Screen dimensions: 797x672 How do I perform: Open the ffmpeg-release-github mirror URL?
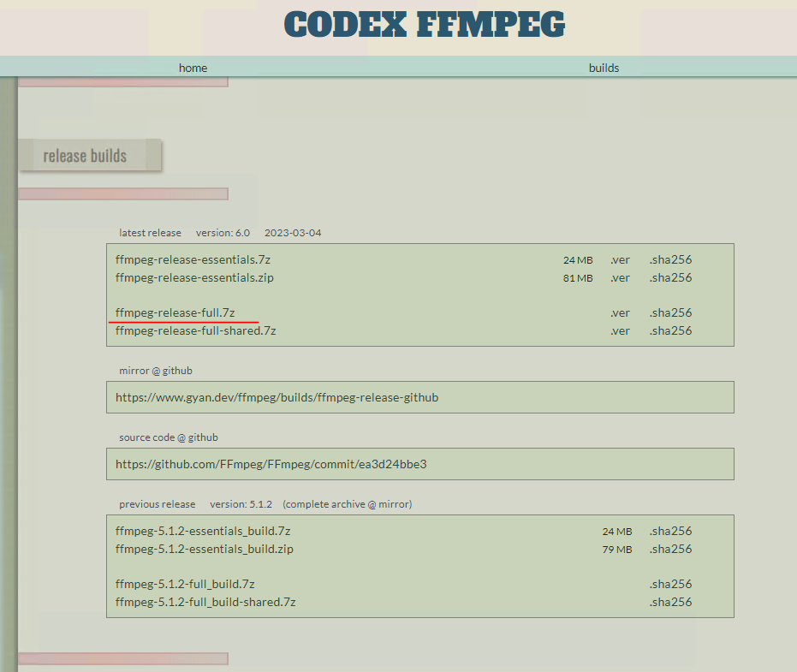click(x=277, y=397)
